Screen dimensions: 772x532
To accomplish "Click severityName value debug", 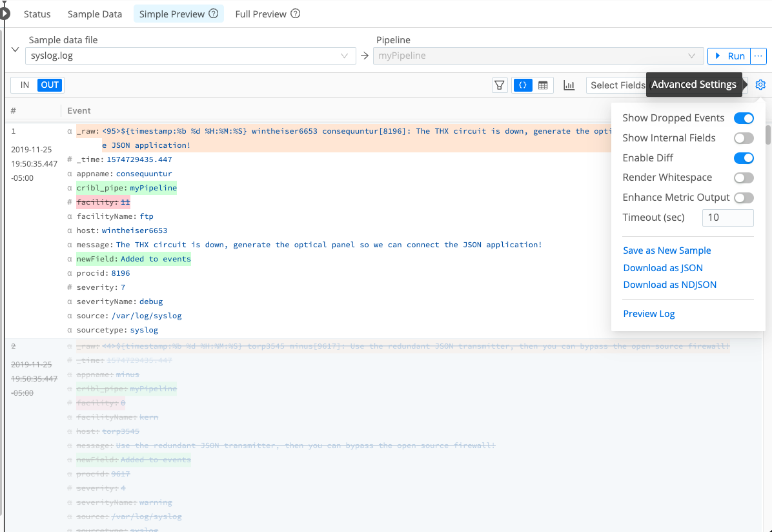I will pyautogui.click(x=151, y=302).
